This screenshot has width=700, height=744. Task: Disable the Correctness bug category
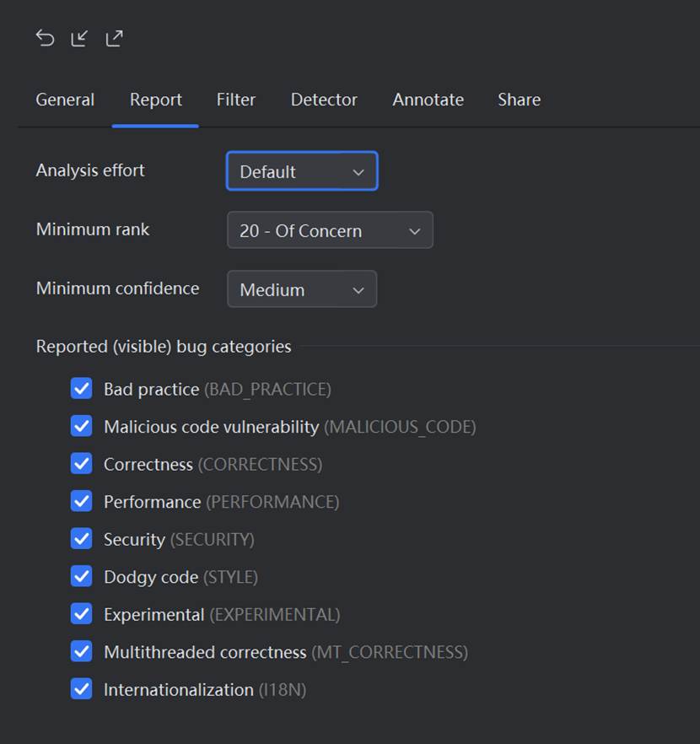coord(82,464)
